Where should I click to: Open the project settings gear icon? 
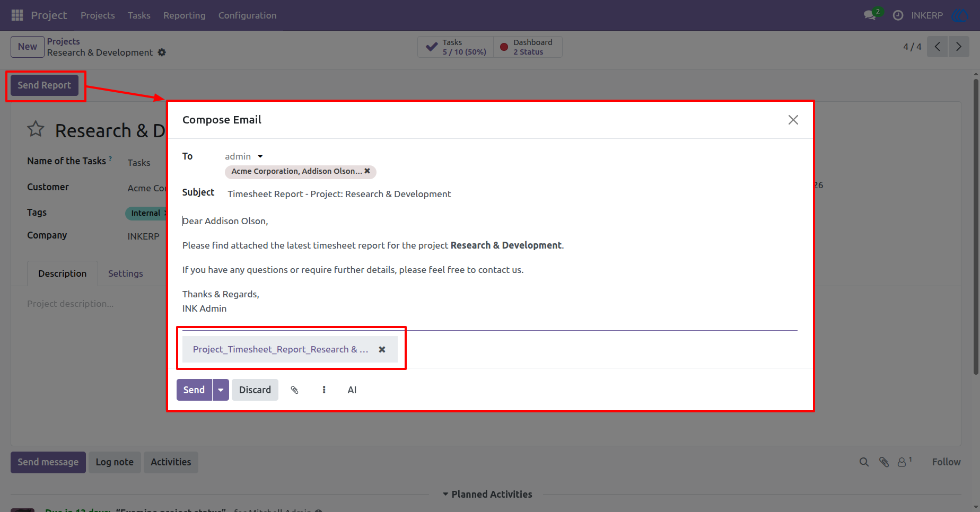tap(162, 52)
